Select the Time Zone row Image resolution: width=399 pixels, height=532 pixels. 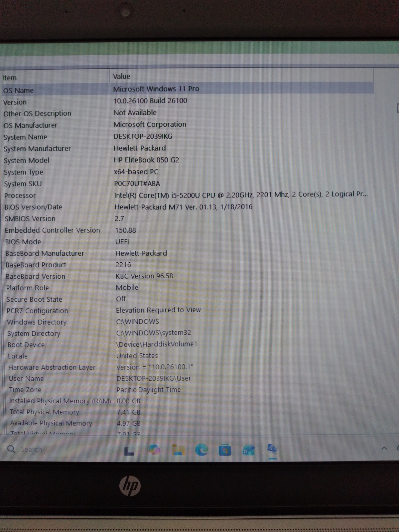click(187, 390)
